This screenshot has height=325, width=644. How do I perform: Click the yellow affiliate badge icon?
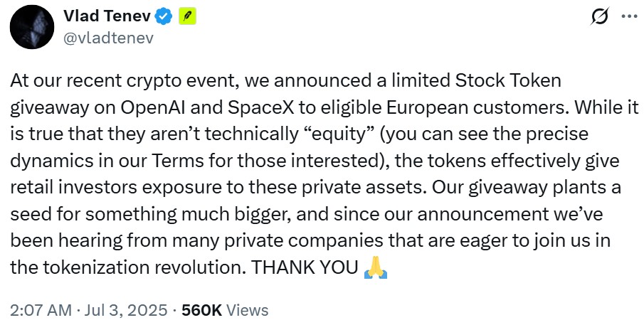tap(186, 17)
